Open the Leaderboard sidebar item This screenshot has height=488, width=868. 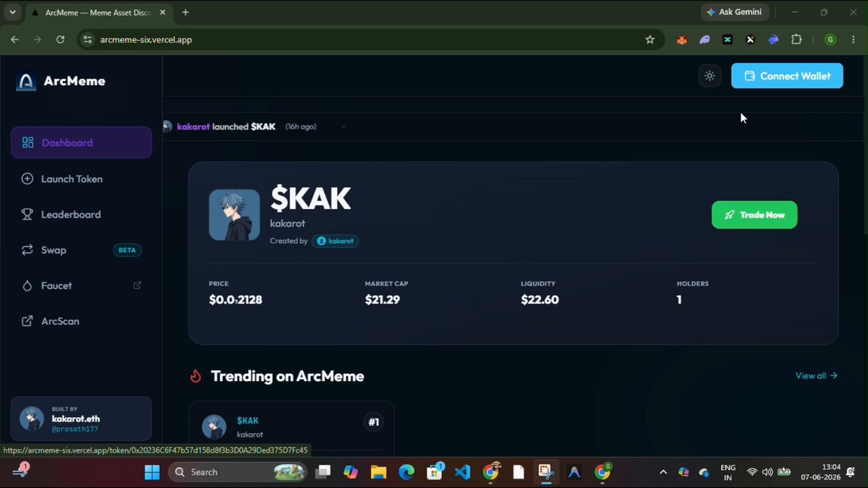[x=81, y=214]
